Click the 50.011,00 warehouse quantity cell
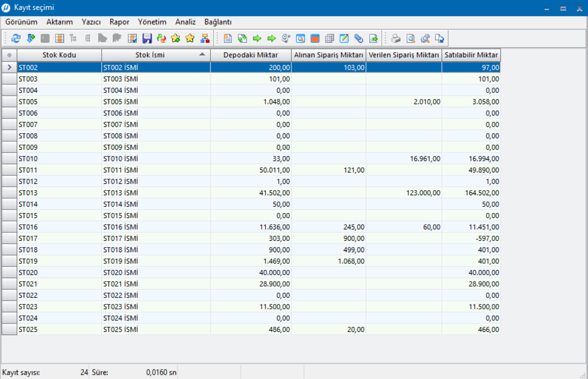 pyautogui.click(x=251, y=170)
